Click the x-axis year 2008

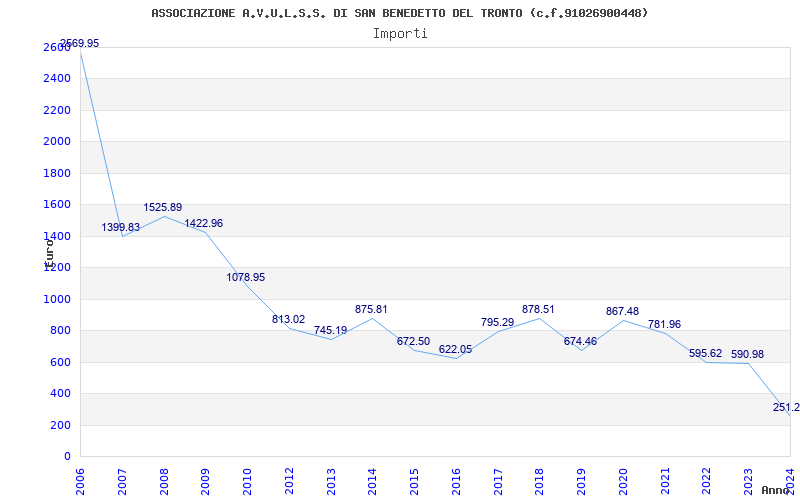(x=164, y=481)
